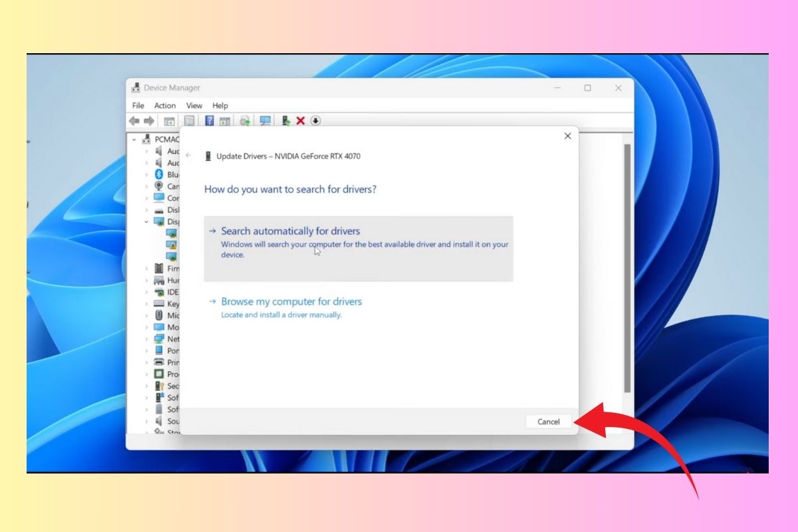Open the File menu
This screenshot has height=532, width=798.
138,106
